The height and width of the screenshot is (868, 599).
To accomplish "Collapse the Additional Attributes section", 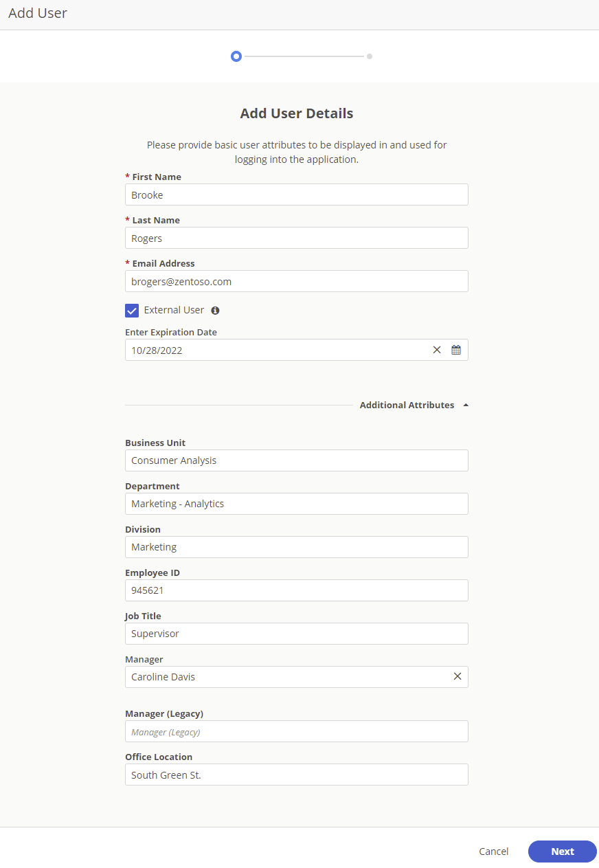I will pyautogui.click(x=465, y=405).
